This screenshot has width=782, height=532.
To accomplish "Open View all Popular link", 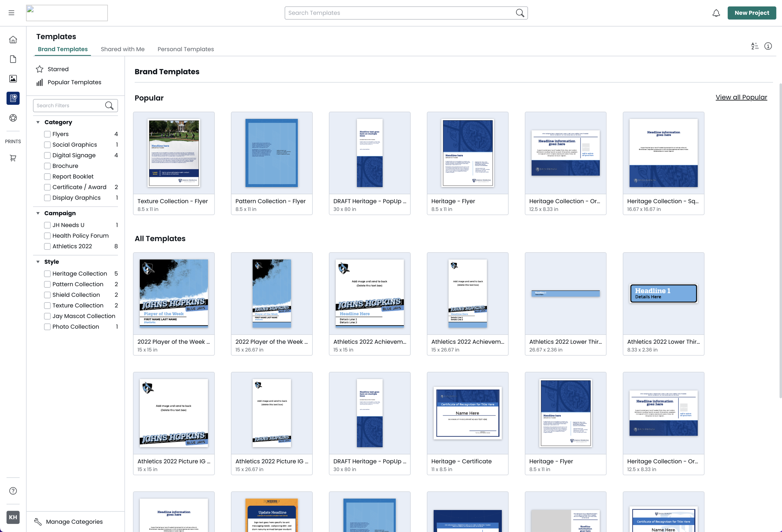I will tap(741, 97).
